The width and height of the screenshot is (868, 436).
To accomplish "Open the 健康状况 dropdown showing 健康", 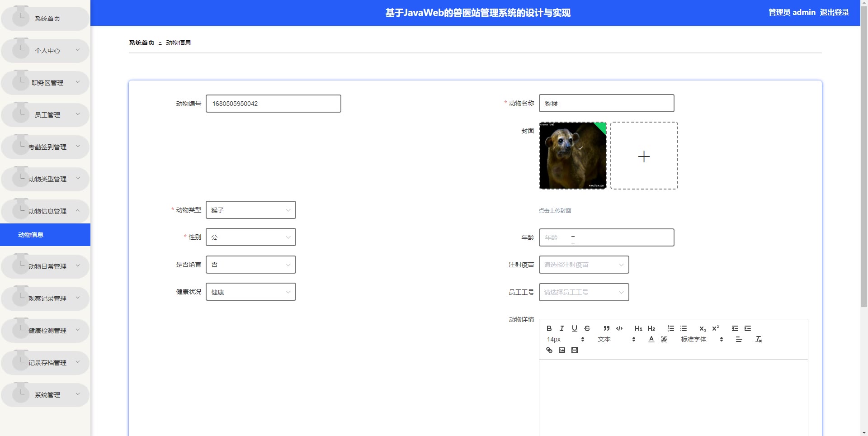I will (251, 292).
